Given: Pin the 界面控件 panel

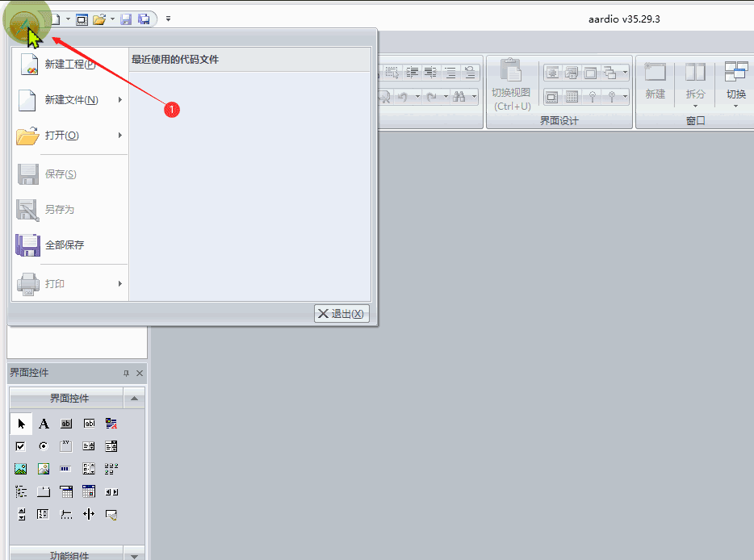Looking at the screenshot, I should [127, 373].
